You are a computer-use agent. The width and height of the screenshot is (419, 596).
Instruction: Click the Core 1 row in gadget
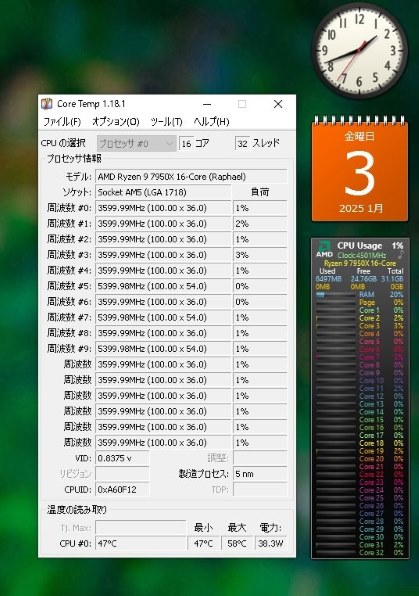360,310
